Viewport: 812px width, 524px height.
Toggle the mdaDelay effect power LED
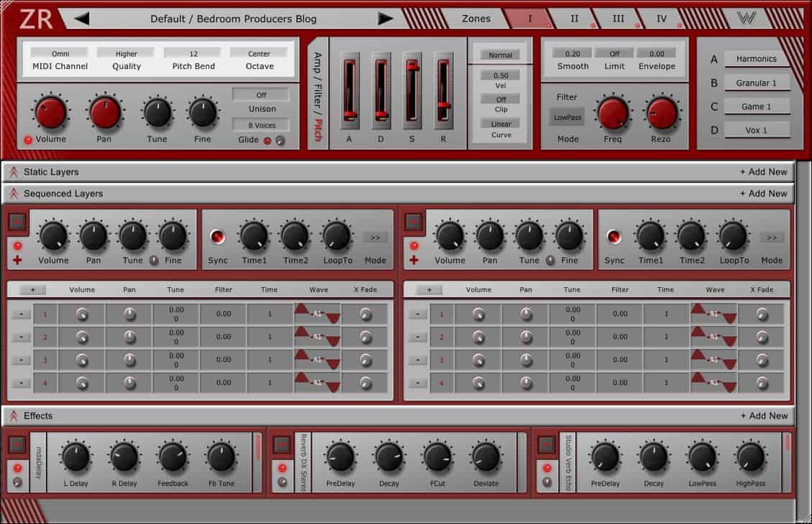click(x=17, y=468)
